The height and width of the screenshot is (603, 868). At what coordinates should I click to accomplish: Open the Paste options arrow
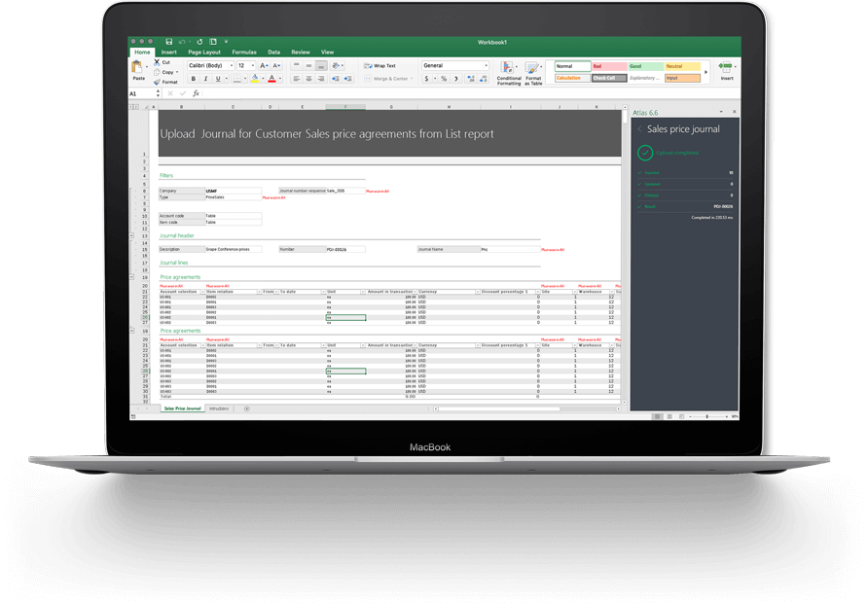click(x=146, y=67)
